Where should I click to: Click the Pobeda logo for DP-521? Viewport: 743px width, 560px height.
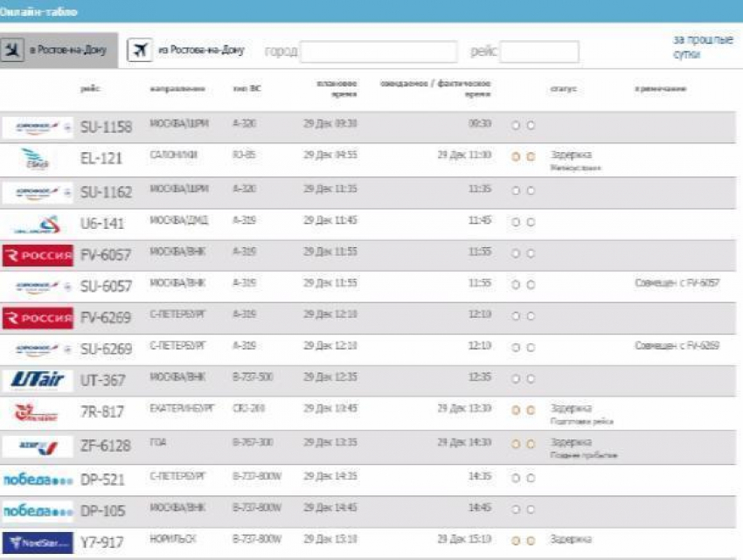(38, 479)
